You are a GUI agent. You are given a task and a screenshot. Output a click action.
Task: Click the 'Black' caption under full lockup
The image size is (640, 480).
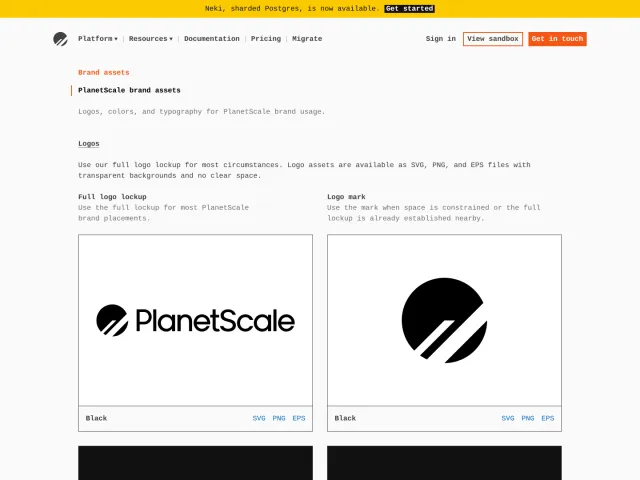(96, 418)
